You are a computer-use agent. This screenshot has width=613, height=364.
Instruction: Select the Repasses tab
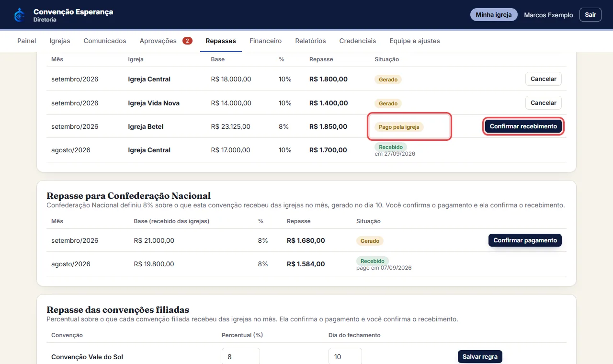tap(221, 41)
